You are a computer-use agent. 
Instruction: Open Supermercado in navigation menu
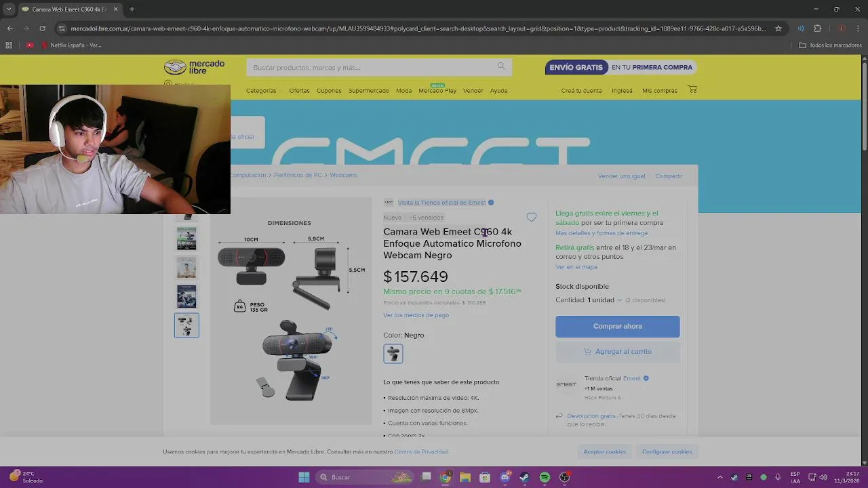pyautogui.click(x=369, y=91)
